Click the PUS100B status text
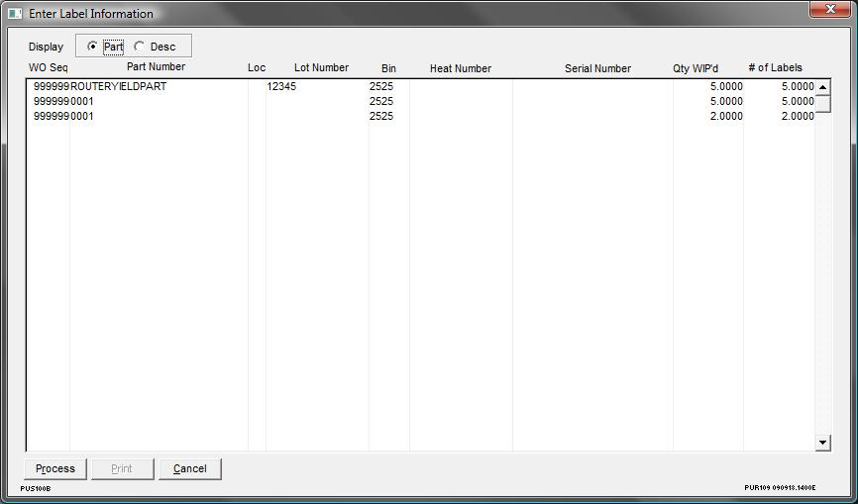The width and height of the screenshot is (858, 504). 36,489
